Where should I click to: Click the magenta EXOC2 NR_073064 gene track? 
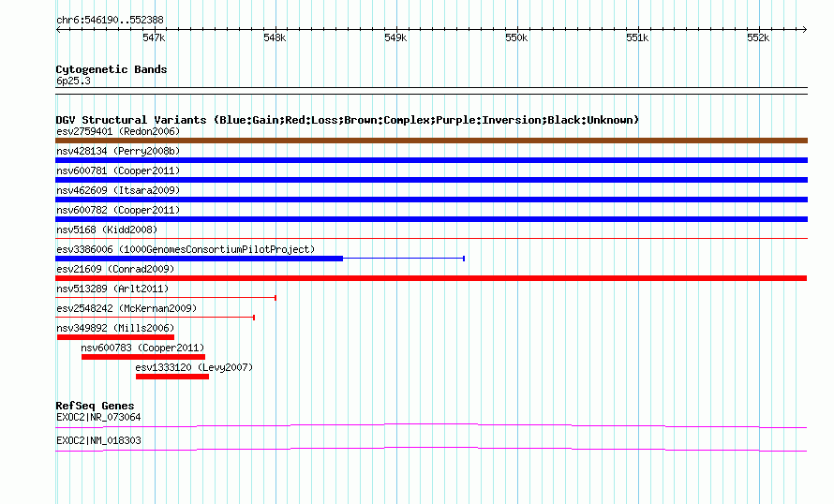pyautogui.click(x=431, y=425)
